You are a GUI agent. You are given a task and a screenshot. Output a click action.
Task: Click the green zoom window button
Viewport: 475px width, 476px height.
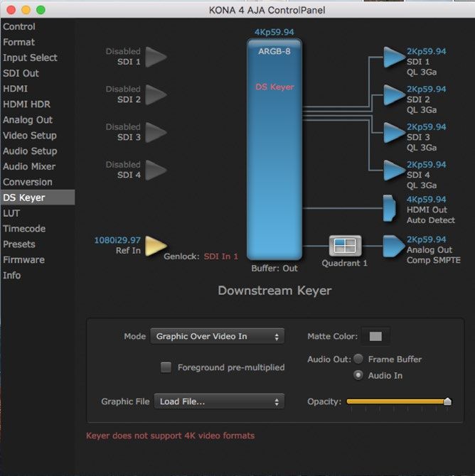41,10
